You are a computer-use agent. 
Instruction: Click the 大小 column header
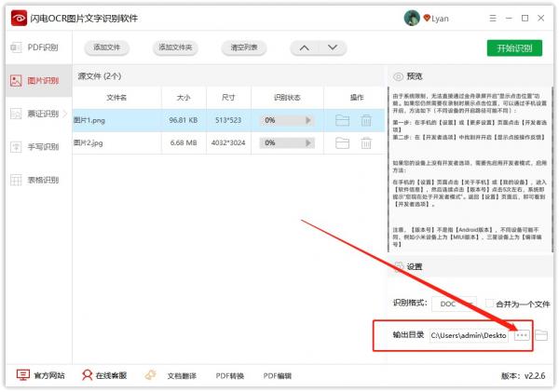(184, 98)
